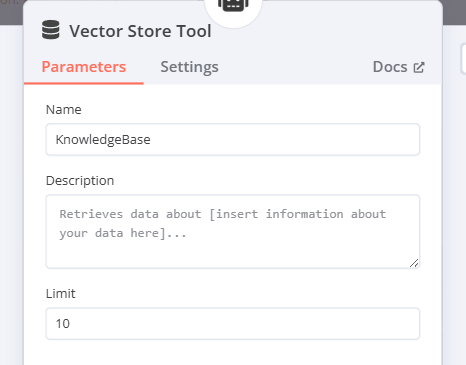Grab the Description textarea resize handle

[414, 263]
